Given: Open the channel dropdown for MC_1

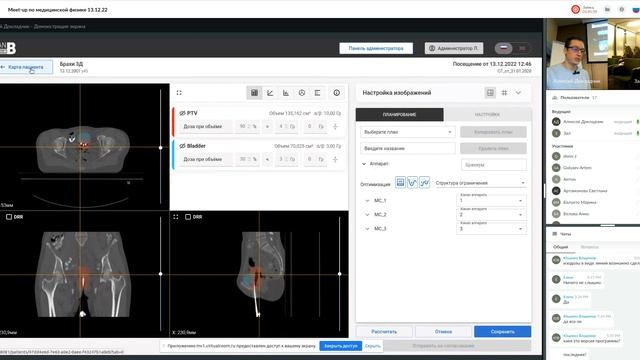Looking at the screenshot, I should click(491, 200).
